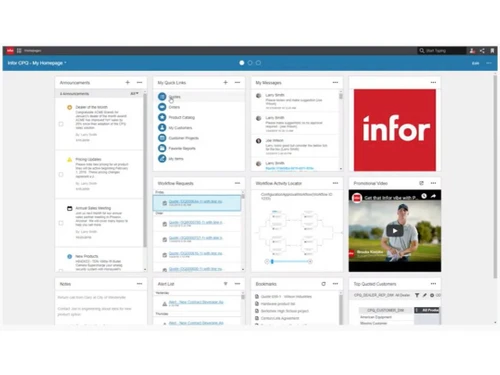The width and height of the screenshot is (500, 375).
Task: Select the third homepage page indicator dot
Action: click(x=258, y=63)
